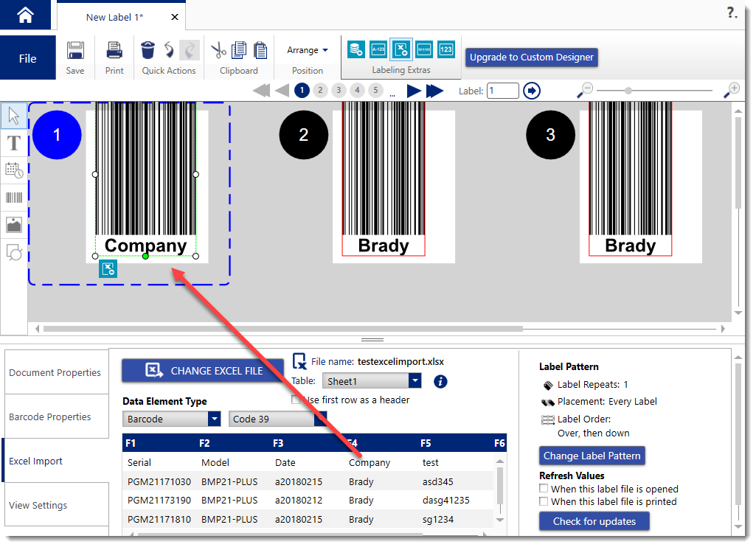This screenshot has height=547, width=756.
Task: Click cell PGM21171030 in the Excel table
Action: point(159,481)
